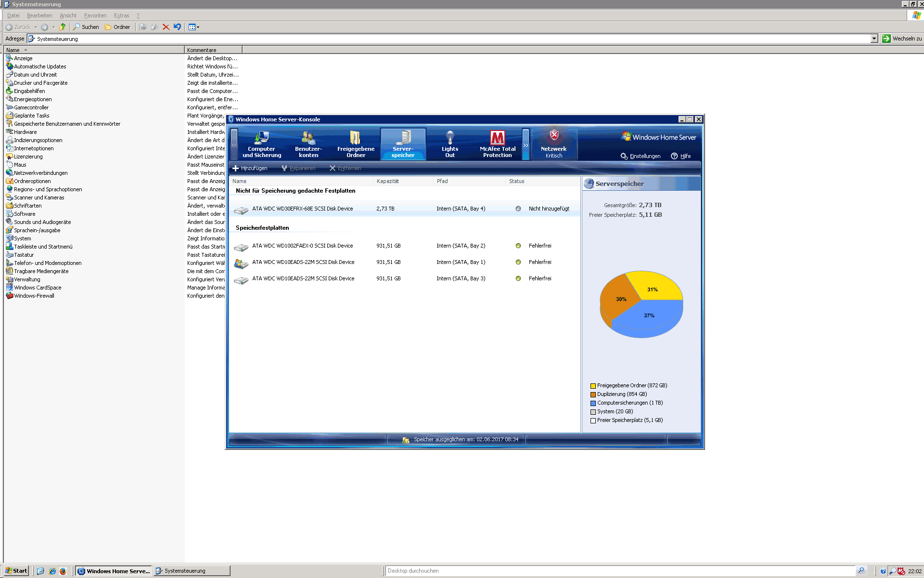This screenshot has width=924, height=578.
Task: Open the Extras menu
Action: pos(121,15)
